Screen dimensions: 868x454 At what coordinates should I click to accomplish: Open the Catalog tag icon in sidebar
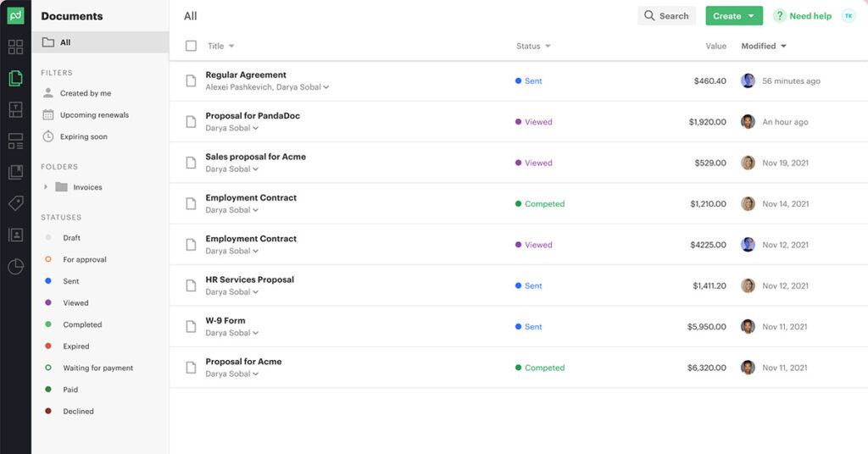[15, 203]
